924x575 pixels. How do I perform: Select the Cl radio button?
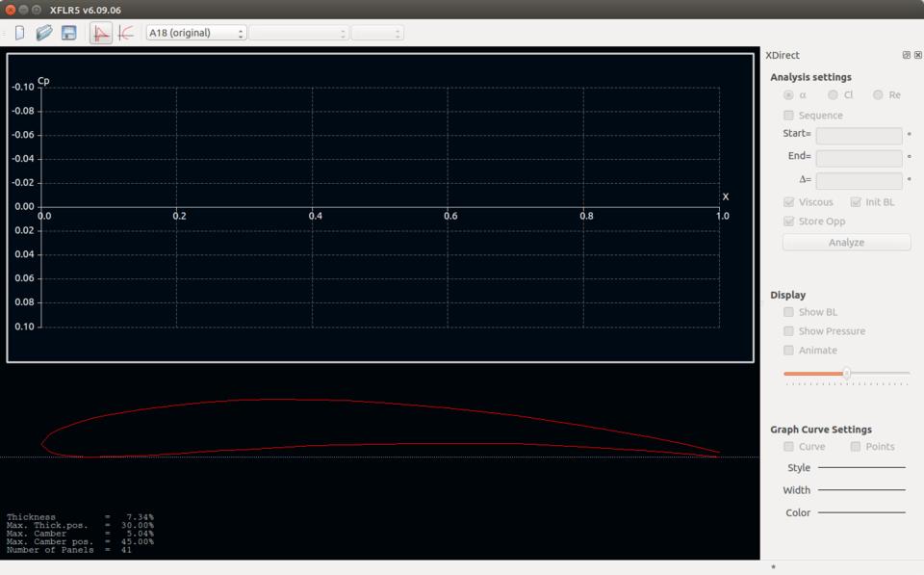pos(834,95)
